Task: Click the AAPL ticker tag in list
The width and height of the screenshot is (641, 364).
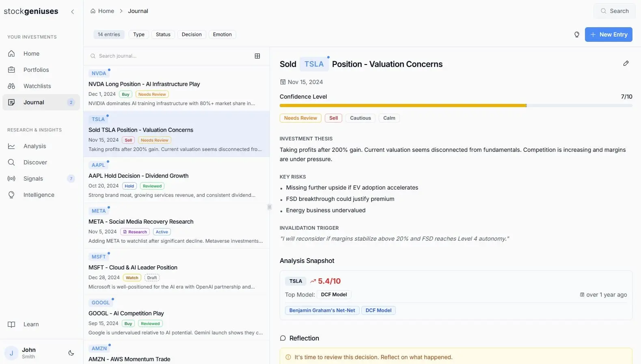Action: [x=98, y=165]
